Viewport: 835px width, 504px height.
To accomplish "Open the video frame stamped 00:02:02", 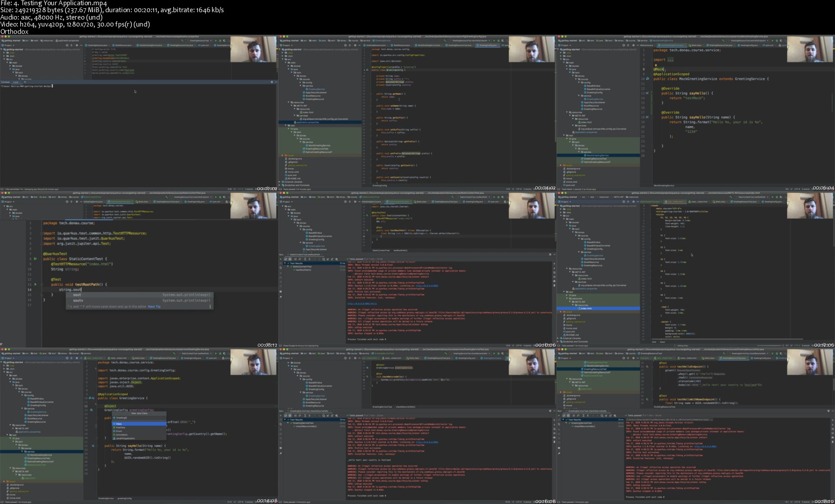I will (x=139, y=113).
